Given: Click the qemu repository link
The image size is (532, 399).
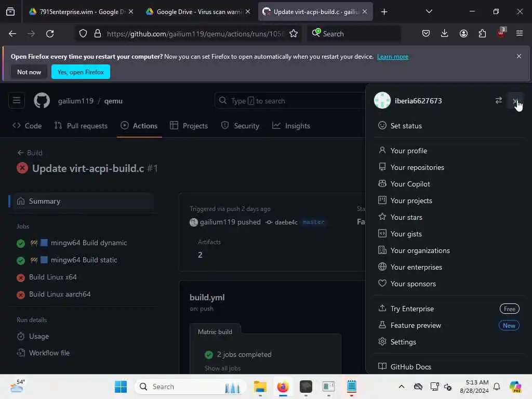Looking at the screenshot, I should [113, 101].
